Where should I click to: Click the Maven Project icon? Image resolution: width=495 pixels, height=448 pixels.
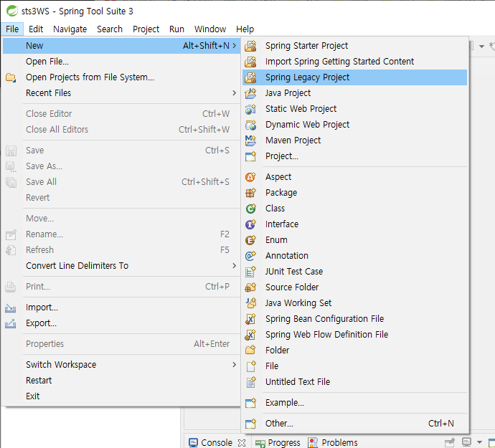(250, 140)
